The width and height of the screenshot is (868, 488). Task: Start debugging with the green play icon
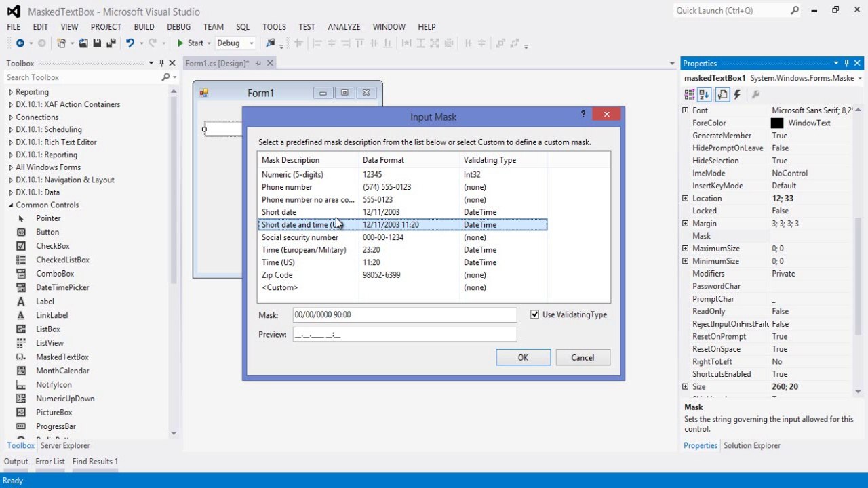click(x=180, y=43)
